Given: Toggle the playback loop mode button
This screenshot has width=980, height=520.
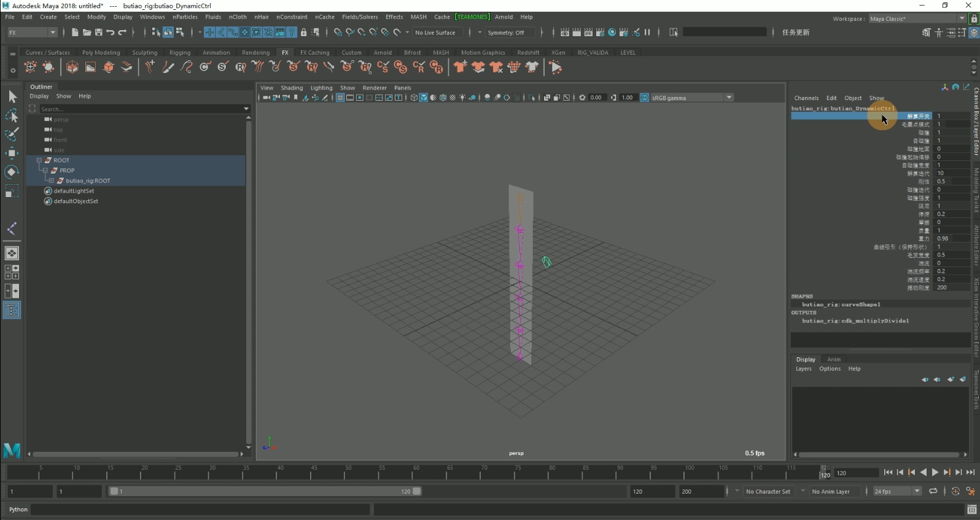Looking at the screenshot, I should coord(933,491).
